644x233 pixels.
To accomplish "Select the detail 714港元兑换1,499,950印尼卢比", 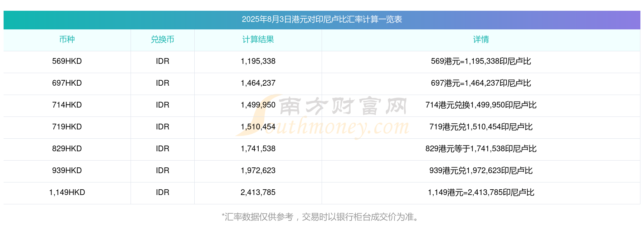I will tap(481, 105).
